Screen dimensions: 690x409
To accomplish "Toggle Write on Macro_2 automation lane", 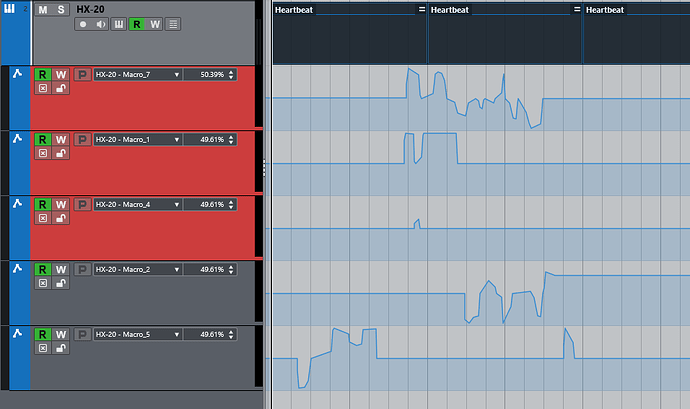I will pos(61,269).
